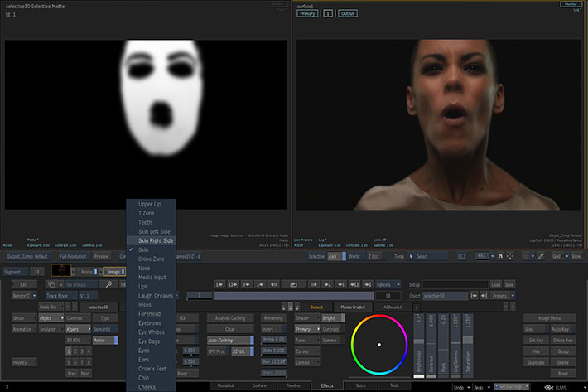588x392 pixels.
Task: Click previous object arrow next to selective50 field
Action: click(x=475, y=296)
